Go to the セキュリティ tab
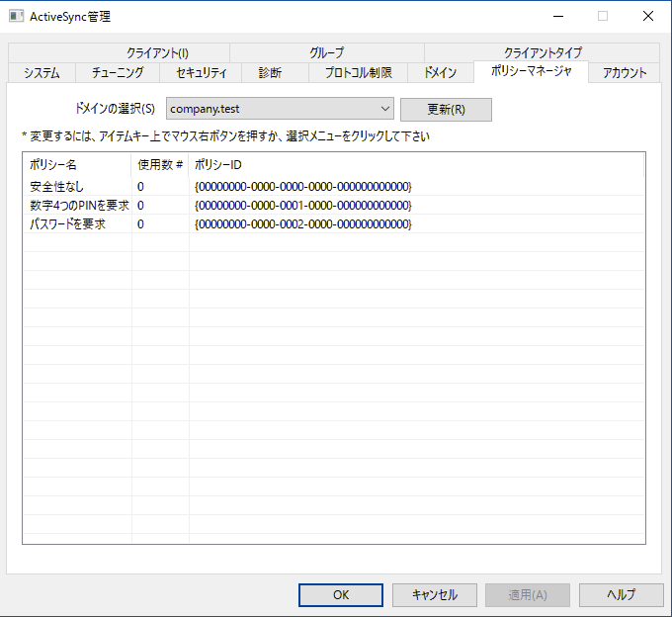The image size is (672, 617). pos(202,72)
